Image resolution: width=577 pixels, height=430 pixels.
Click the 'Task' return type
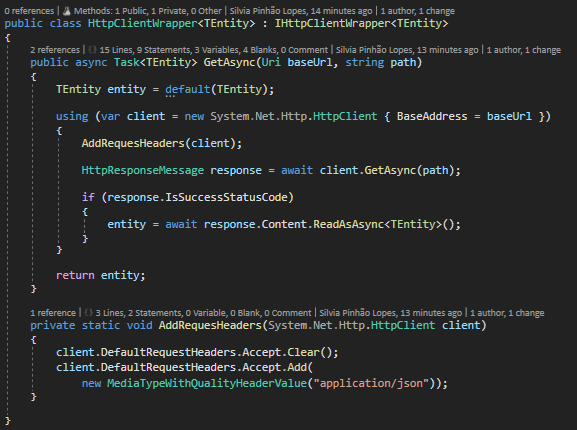click(126, 62)
